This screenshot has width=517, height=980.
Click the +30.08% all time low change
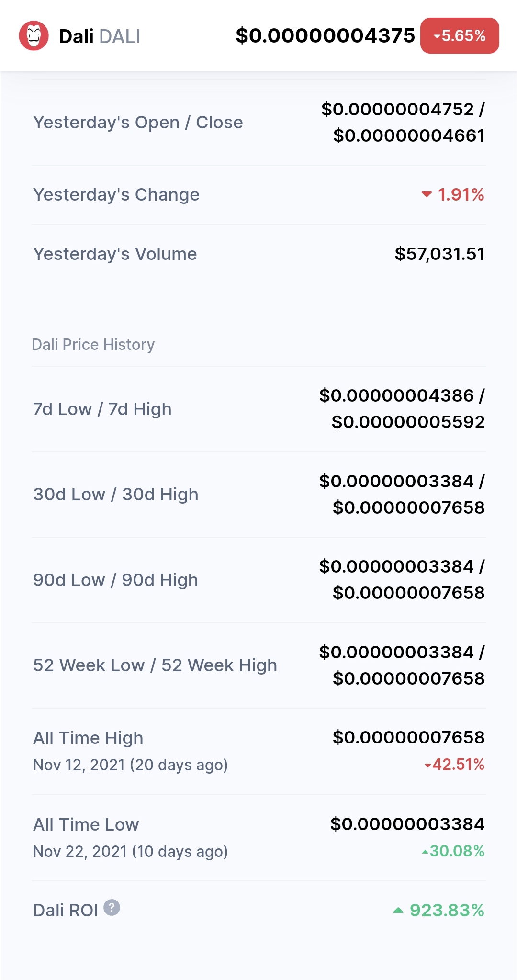[453, 851]
